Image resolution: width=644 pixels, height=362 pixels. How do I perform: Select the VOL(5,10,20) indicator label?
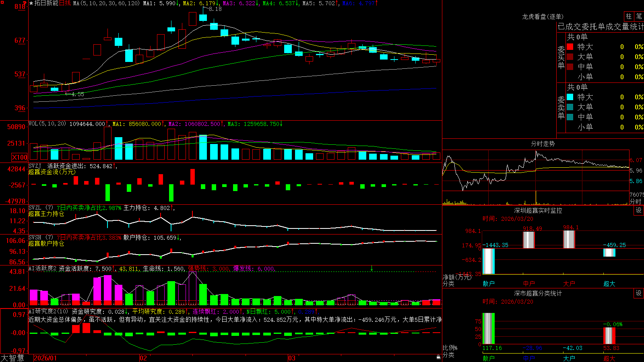coord(47,124)
